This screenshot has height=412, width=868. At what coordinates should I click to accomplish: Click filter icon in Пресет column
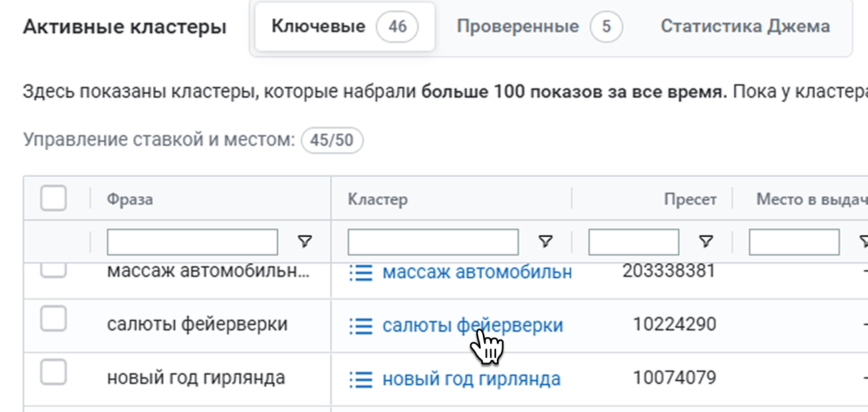[x=706, y=241]
